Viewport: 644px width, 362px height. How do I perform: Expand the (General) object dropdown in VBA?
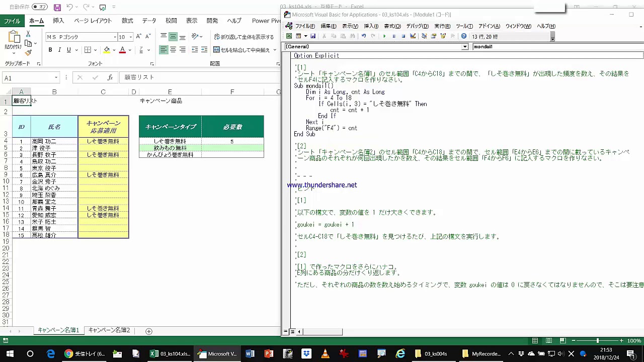tap(465, 47)
